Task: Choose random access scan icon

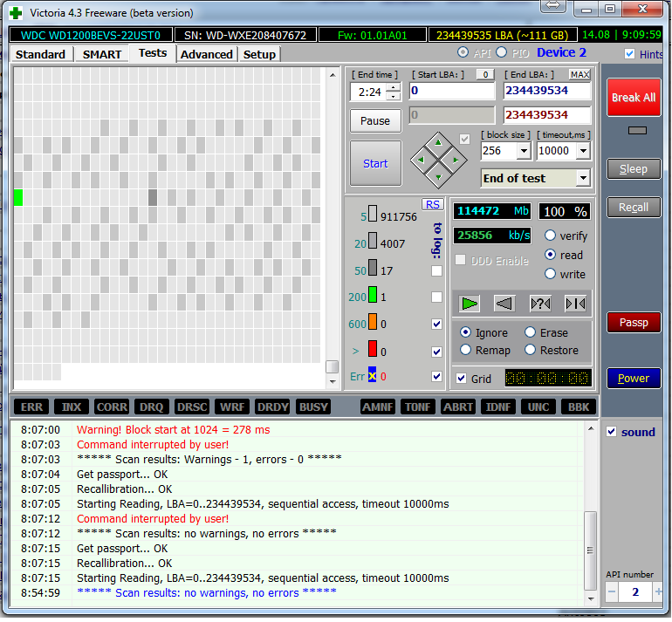Action: coord(540,304)
